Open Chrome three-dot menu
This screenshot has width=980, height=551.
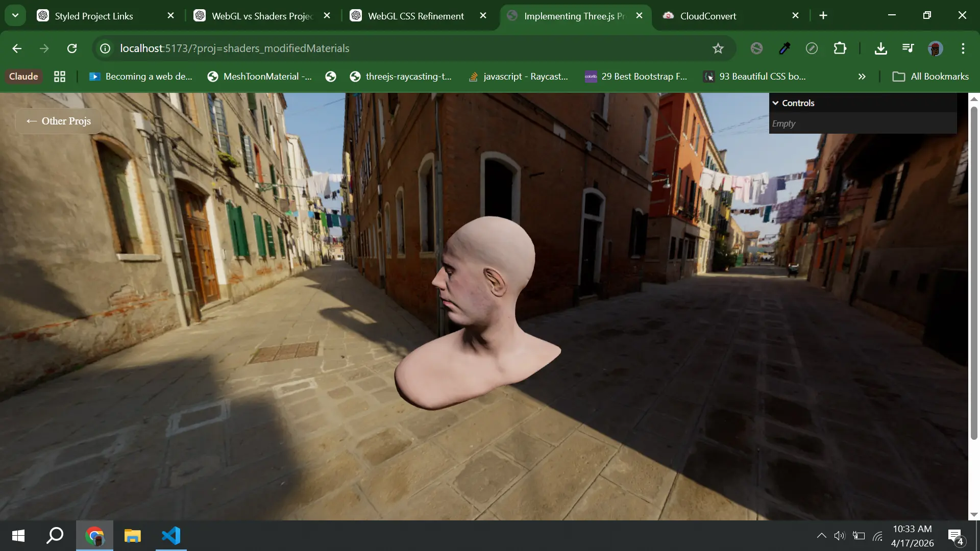pos(963,48)
